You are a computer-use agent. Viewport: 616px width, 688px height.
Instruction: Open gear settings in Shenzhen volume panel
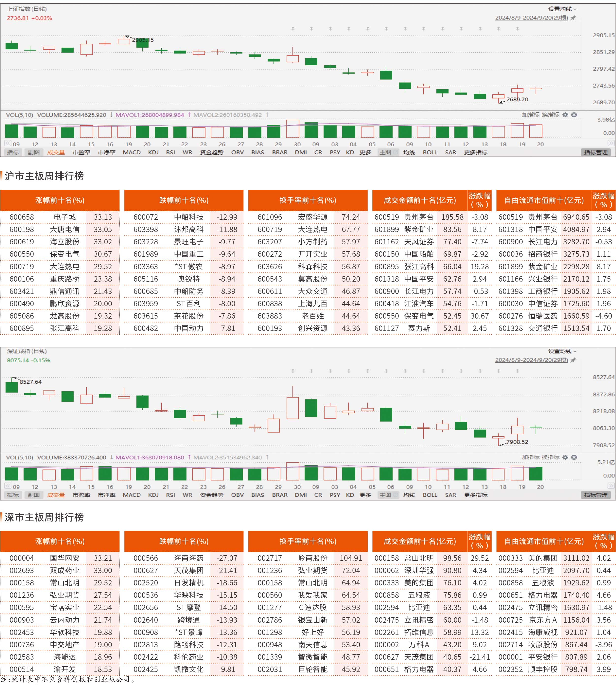[565, 457]
